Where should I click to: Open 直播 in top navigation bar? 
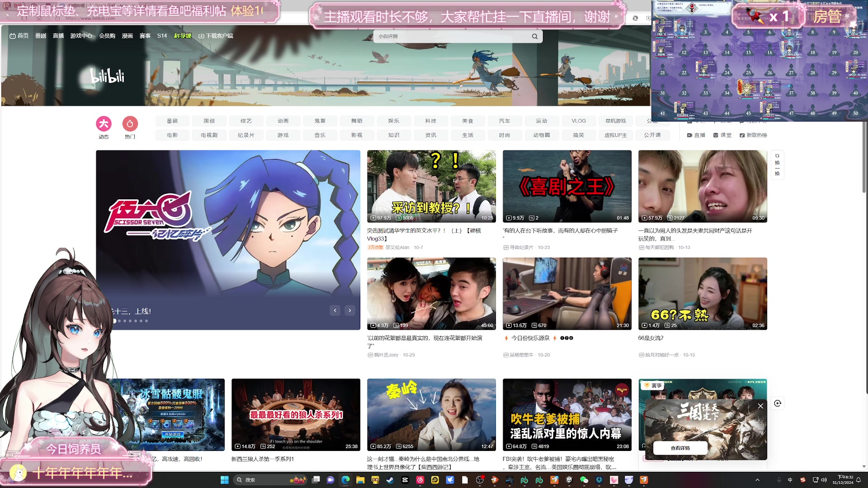pyautogui.click(x=58, y=36)
